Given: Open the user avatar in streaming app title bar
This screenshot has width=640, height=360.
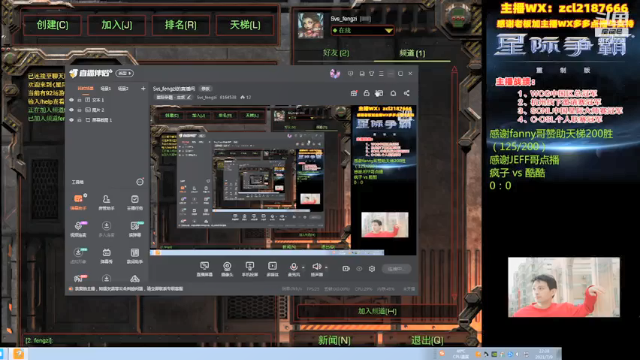Looking at the screenshot, I should click(x=335, y=73).
